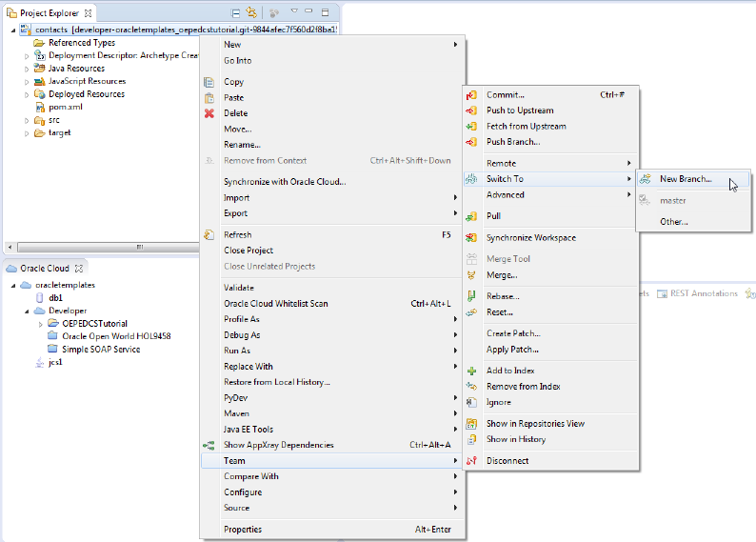Select New Branch... menu entry
The image size is (756, 542).
pos(693,179)
